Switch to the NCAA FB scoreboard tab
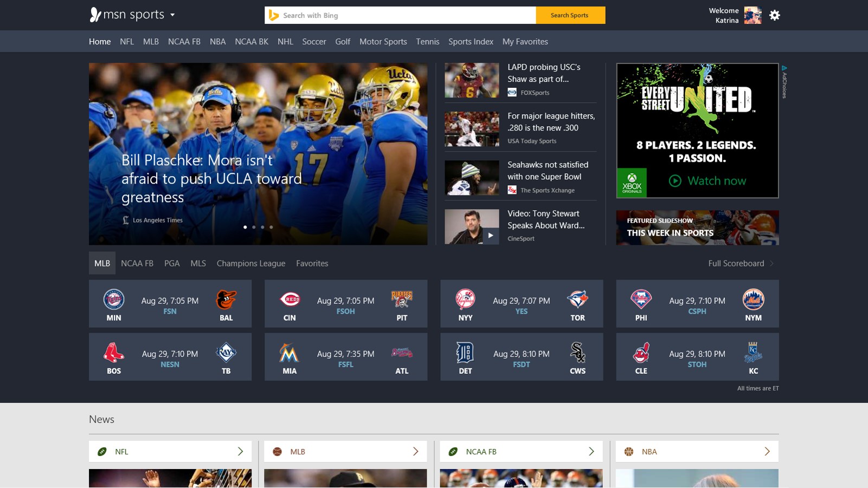The width and height of the screenshot is (868, 488). pyautogui.click(x=137, y=263)
